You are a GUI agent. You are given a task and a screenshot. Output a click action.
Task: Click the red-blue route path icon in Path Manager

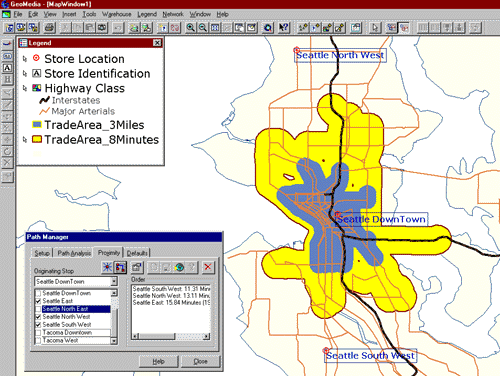click(x=120, y=267)
